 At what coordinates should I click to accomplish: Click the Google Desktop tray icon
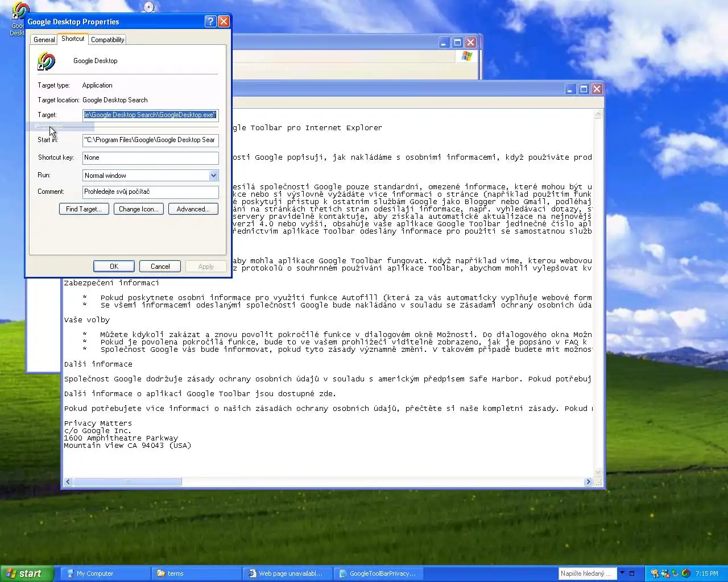click(686, 573)
